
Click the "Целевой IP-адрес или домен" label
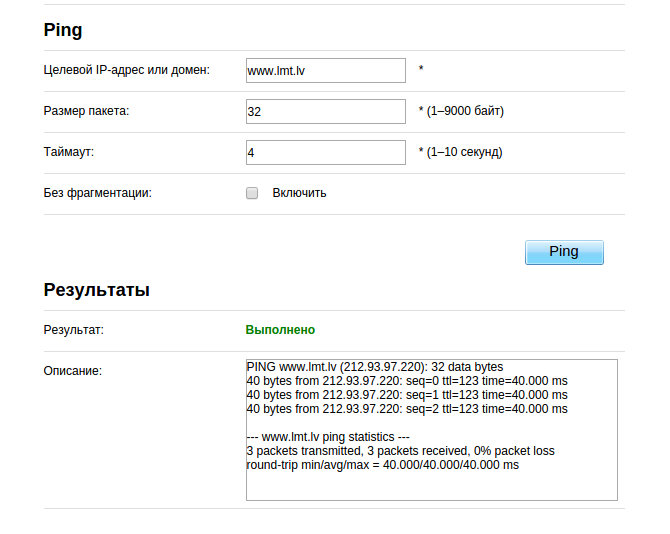[127, 70]
